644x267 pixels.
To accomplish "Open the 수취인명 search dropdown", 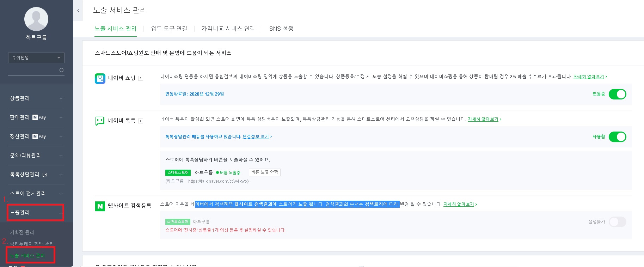I will pyautogui.click(x=36, y=57).
